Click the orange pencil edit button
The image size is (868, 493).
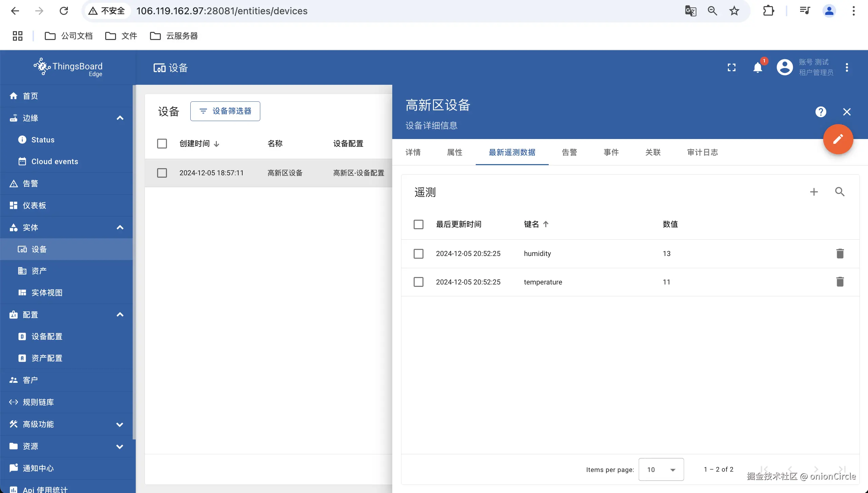pyautogui.click(x=838, y=139)
